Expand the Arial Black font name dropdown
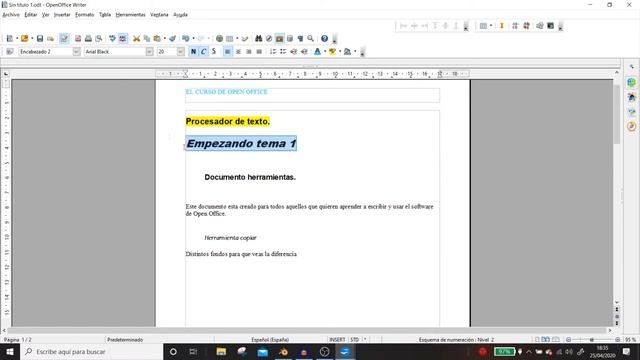 [x=149, y=51]
